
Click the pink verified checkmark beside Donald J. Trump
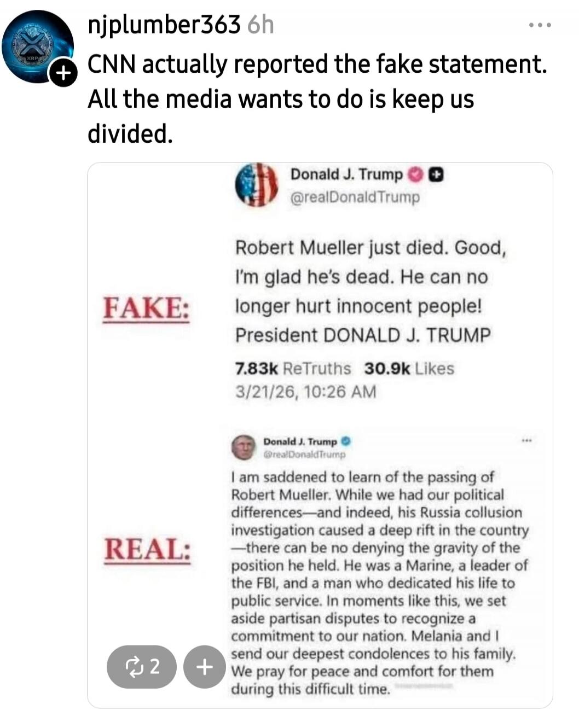414,174
